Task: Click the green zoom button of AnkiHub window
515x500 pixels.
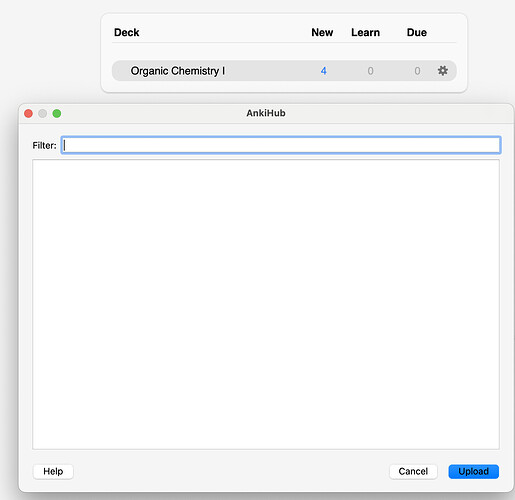Action: 57,114
